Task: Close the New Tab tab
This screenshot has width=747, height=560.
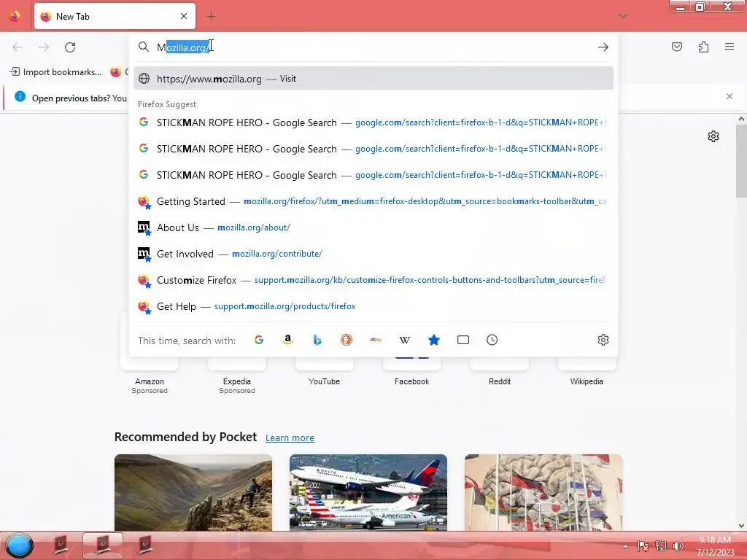Action: tap(184, 16)
